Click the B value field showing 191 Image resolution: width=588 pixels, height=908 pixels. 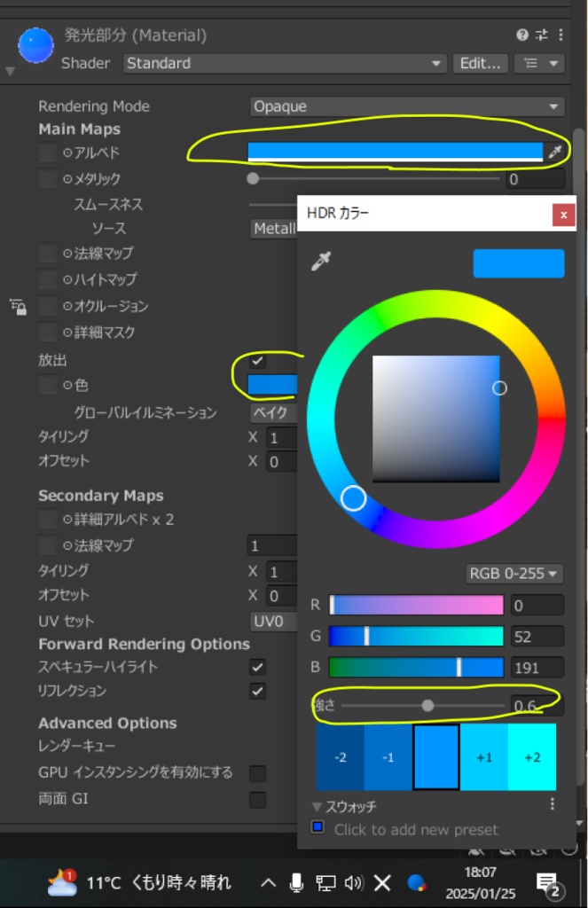coord(537,668)
